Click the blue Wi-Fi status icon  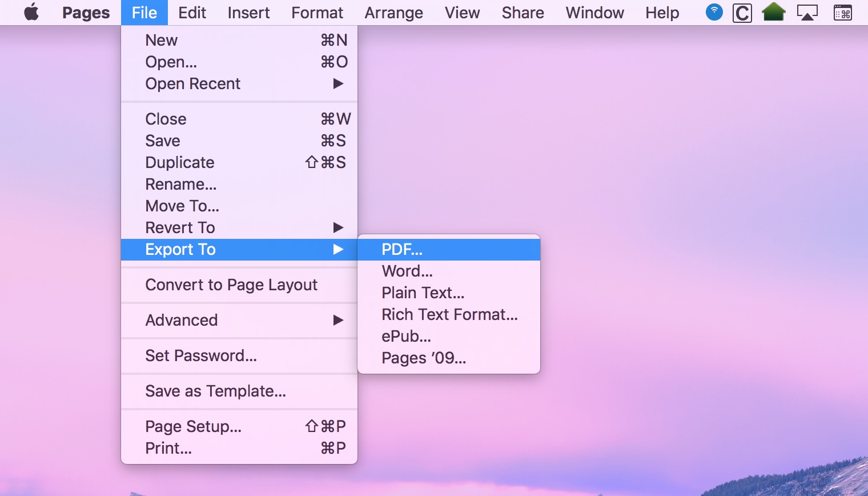(x=714, y=11)
